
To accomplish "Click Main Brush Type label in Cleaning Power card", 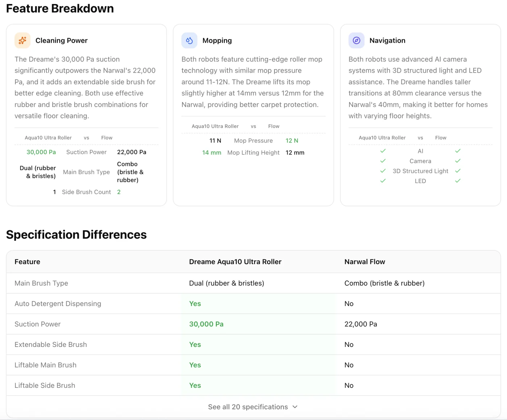I will [87, 172].
